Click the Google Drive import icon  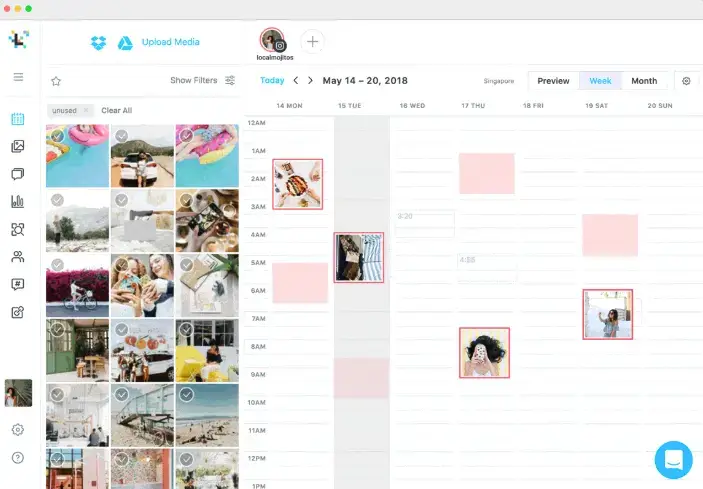(x=125, y=43)
